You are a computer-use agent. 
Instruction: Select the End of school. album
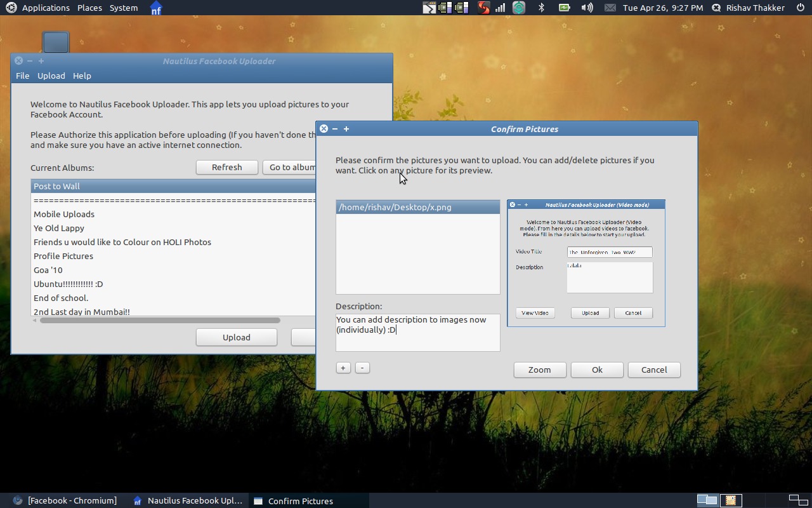pyautogui.click(x=173, y=298)
